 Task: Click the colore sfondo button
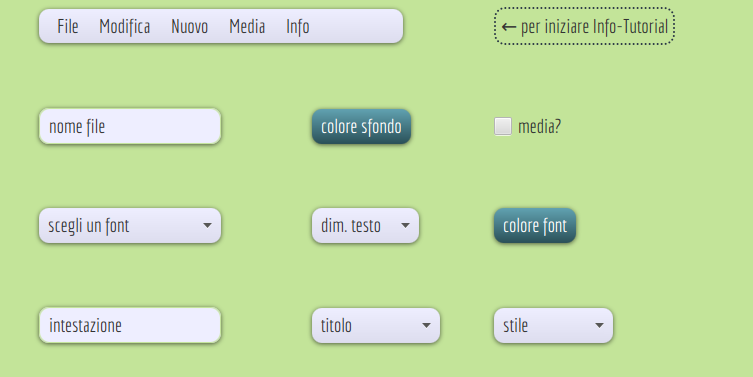362,127
